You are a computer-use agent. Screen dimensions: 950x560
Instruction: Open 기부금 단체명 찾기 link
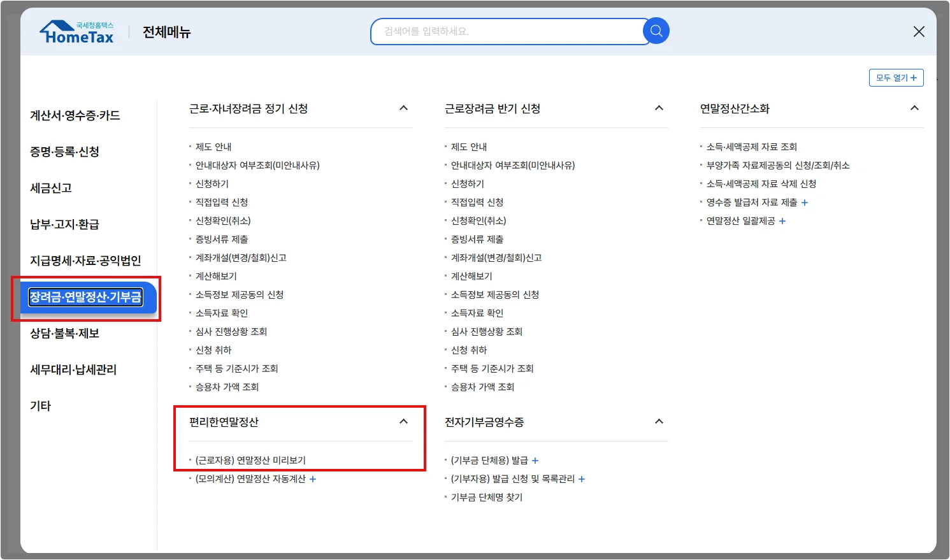(487, 498)
